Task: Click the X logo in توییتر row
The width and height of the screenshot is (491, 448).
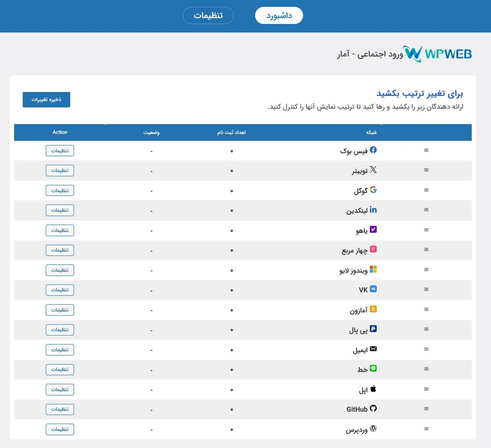Action: [373, 170]
